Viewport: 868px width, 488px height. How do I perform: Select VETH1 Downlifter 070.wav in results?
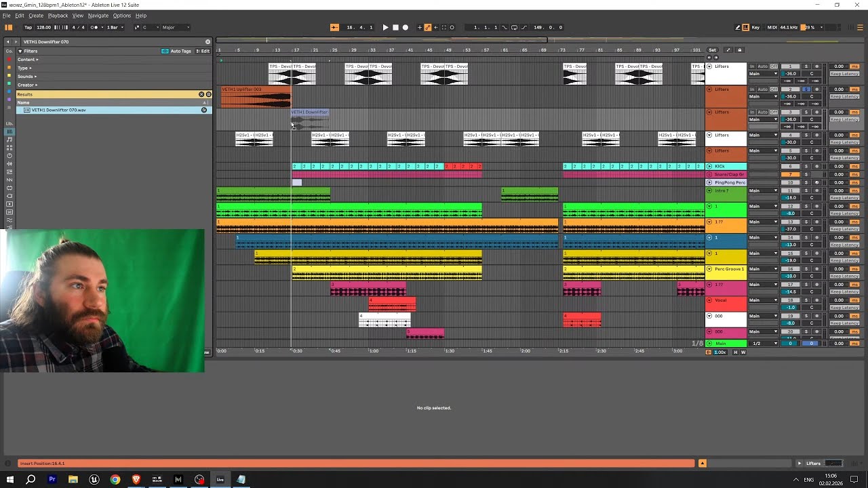[x=114, y=110]
